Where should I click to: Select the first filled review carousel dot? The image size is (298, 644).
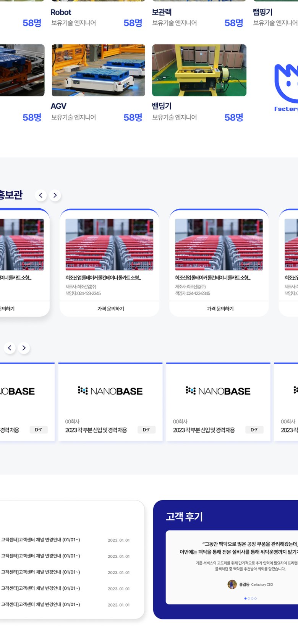pyautogui.click(x=245, y=599)
